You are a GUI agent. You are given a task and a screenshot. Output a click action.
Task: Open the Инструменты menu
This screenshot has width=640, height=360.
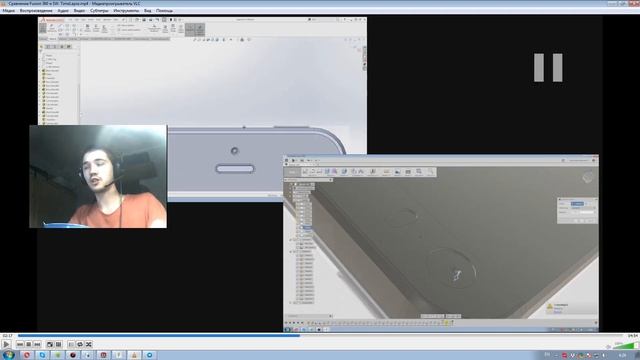[126, 11]
